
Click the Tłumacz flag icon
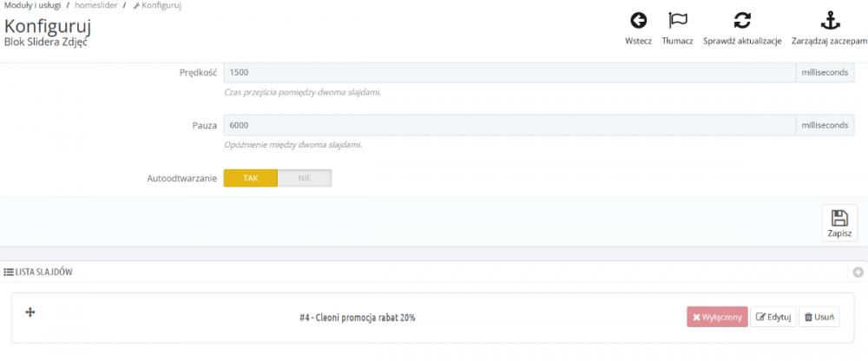(x=677, y=21)
